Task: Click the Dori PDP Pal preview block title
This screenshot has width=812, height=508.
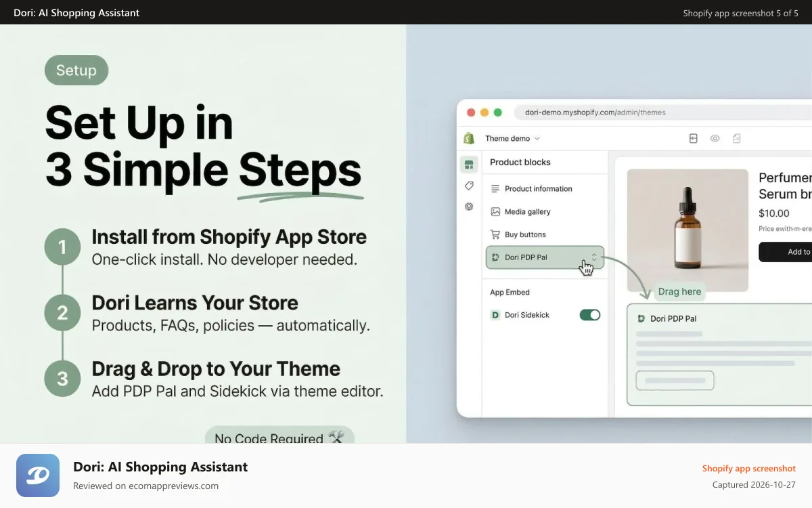Action: coord(673,318)
